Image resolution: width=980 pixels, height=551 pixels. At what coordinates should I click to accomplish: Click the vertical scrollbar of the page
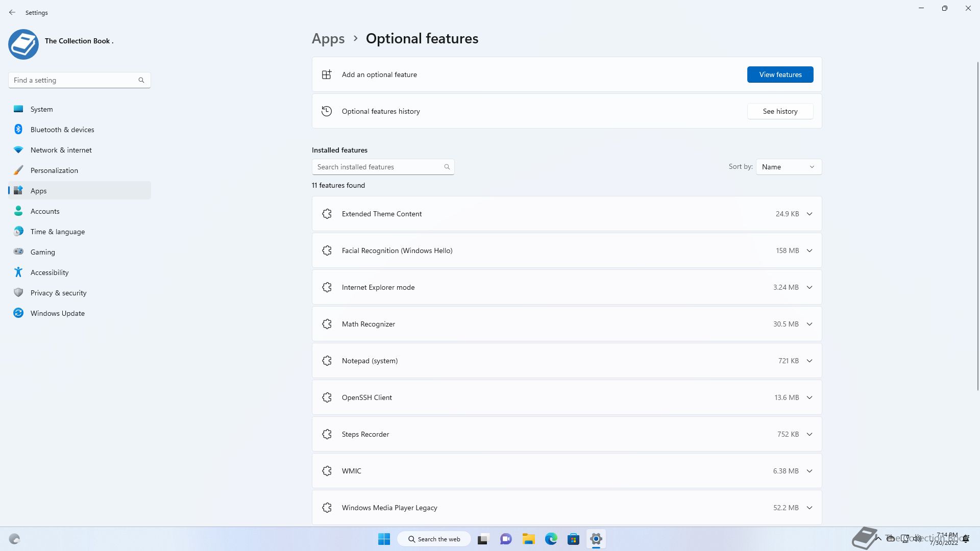977,226
